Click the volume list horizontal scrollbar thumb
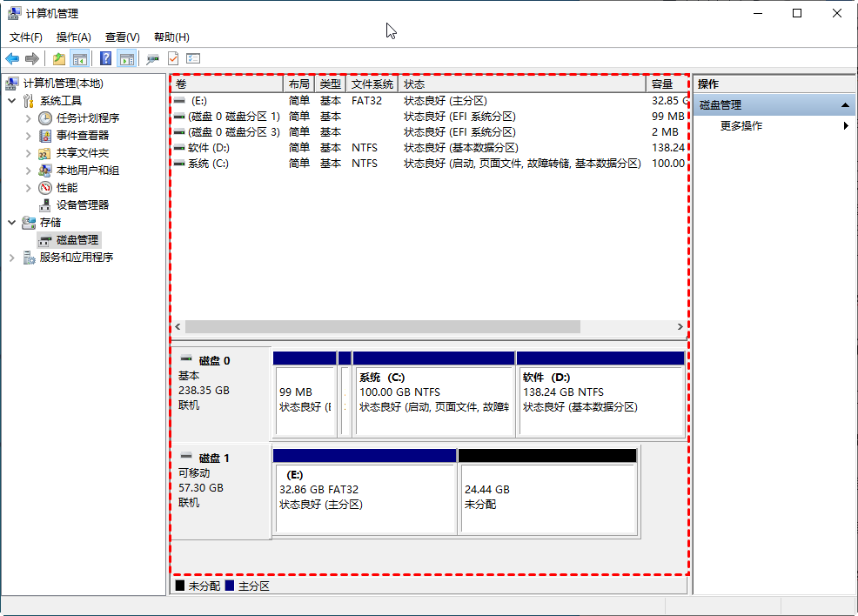Image resolution: width=858 pixels, height=616 pixels. pyautogui.click(x=383, y=326)
